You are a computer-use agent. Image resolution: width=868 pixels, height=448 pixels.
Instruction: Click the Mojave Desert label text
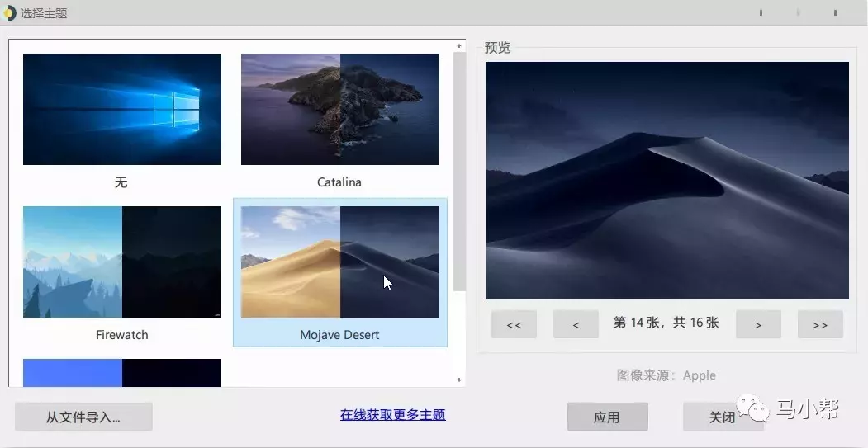coord(339,335)
